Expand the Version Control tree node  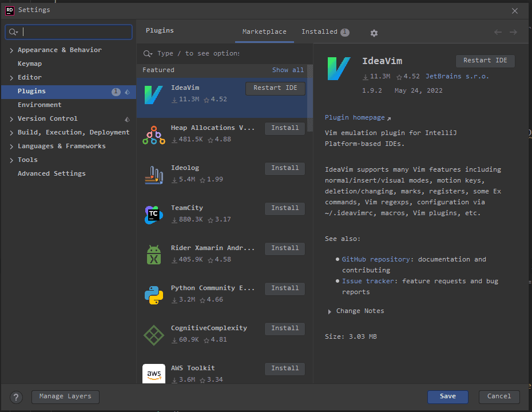[11, 119]
